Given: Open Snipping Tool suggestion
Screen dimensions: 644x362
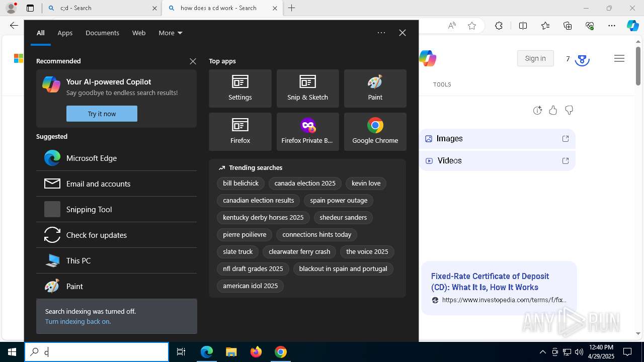Looking at the screenshot, I should pos(116,209).
